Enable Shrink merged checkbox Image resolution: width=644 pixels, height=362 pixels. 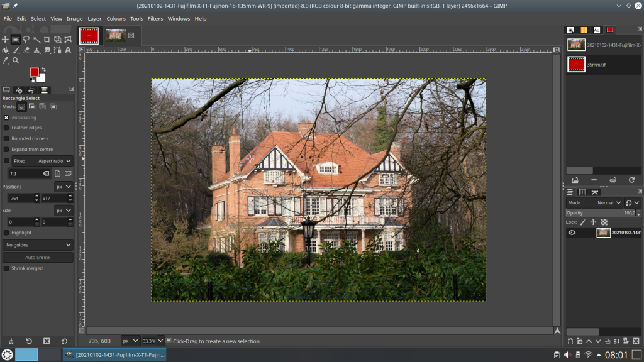[x=6, y=268]
